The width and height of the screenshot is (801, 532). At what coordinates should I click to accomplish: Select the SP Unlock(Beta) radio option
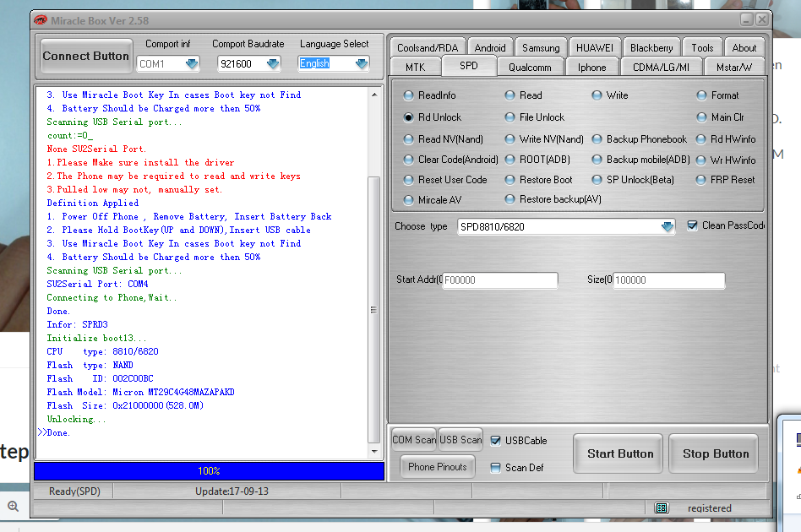pos(633,180)
